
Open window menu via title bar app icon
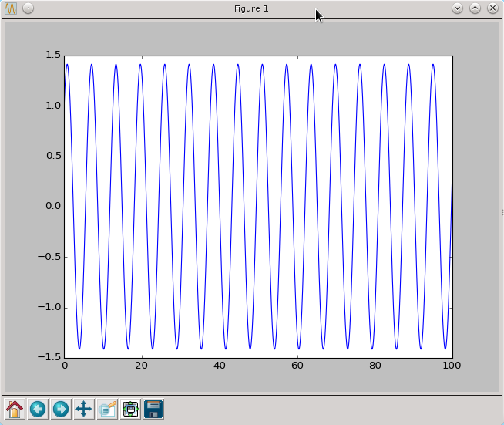pos(11,8)
